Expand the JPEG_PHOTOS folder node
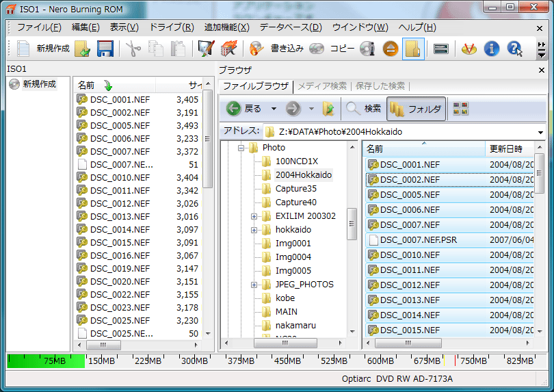 (254, 285)
